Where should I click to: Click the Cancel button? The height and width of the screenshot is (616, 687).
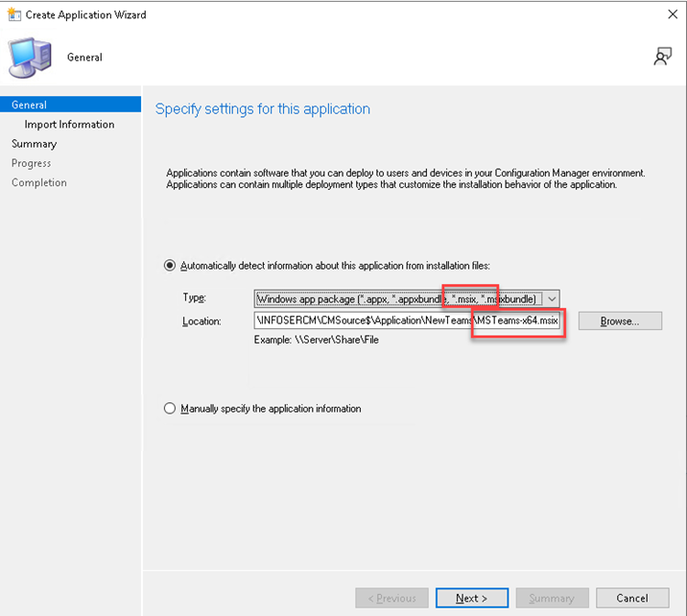coord(631,598)
